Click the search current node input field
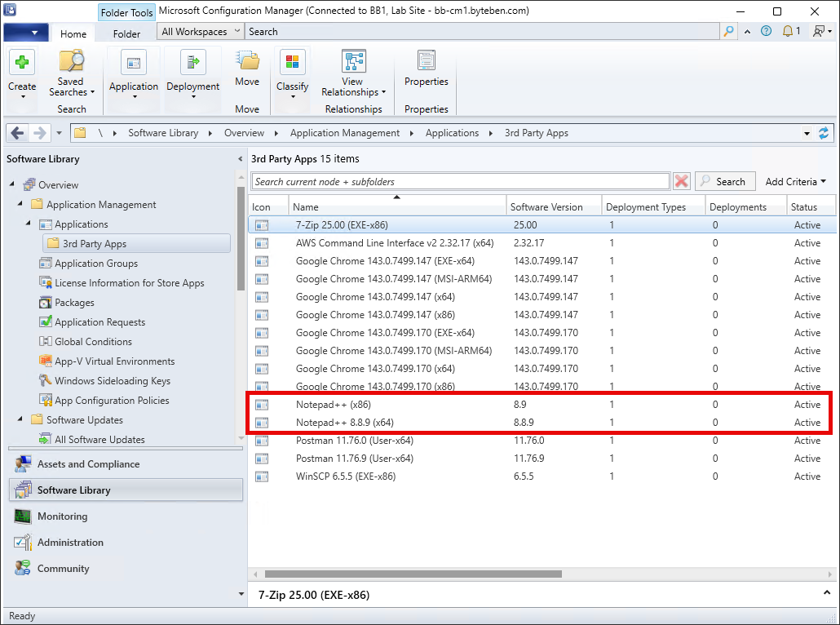 coord(460,181)
